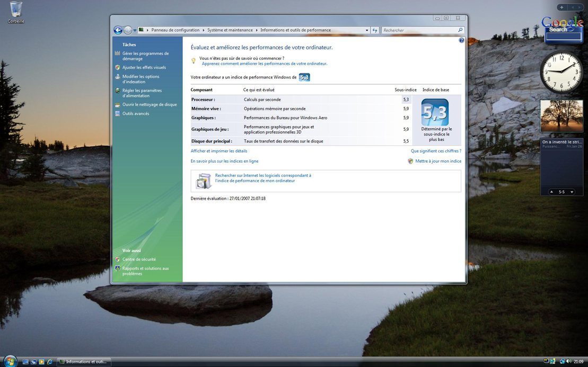Click the help question mark icon
588x367 pixels.
461,40
